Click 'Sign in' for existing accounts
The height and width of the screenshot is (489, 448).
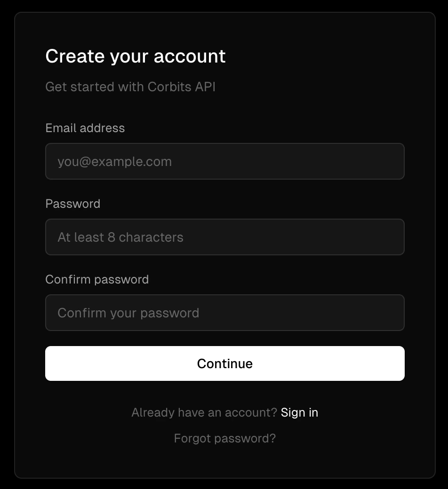pyautogui.click(x=299, y=412)
